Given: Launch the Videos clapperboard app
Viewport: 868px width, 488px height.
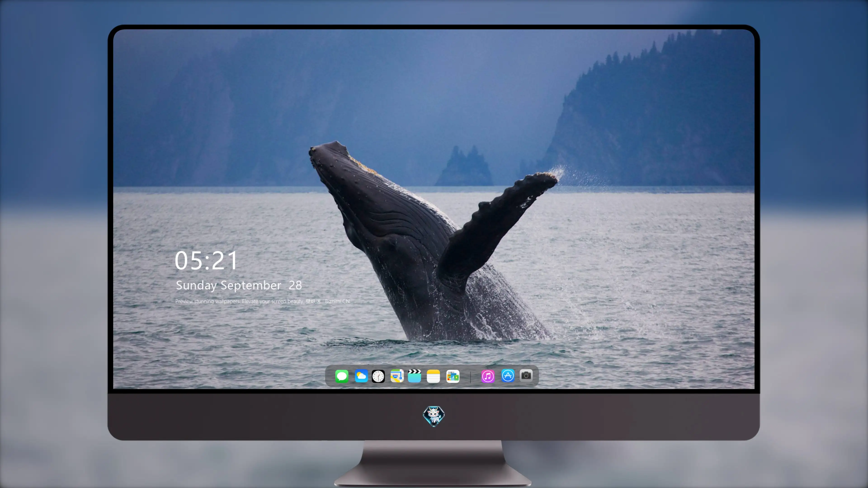Looking at the screenshot, I should [415, 376].
